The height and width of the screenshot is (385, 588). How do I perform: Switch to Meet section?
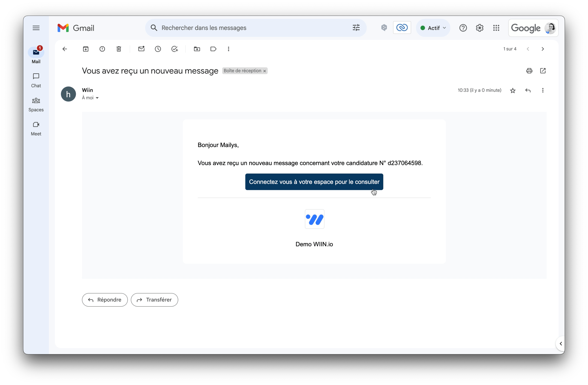pyautogui.click(x=36, y=129)
